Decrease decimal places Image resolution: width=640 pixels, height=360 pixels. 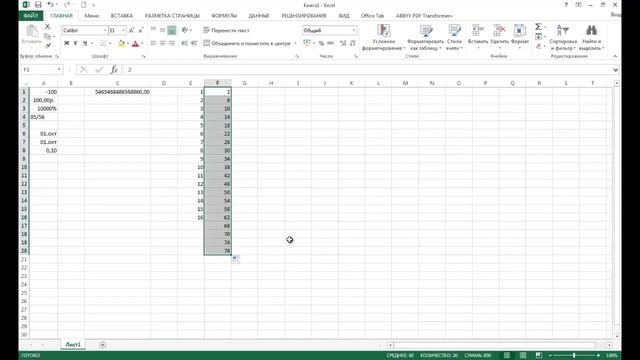click(353, 43)
